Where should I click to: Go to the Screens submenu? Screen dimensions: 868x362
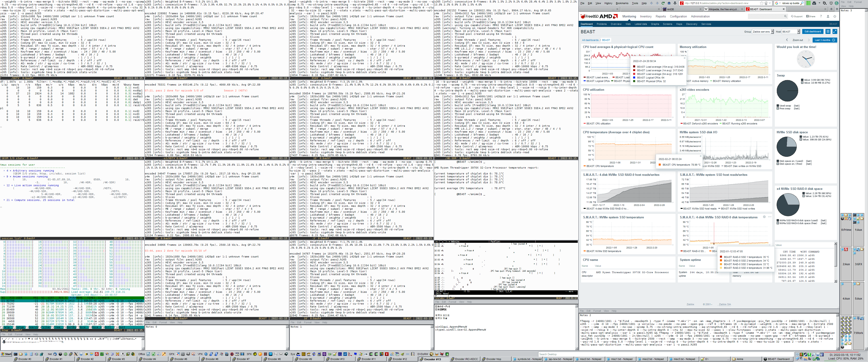(668, 24)
